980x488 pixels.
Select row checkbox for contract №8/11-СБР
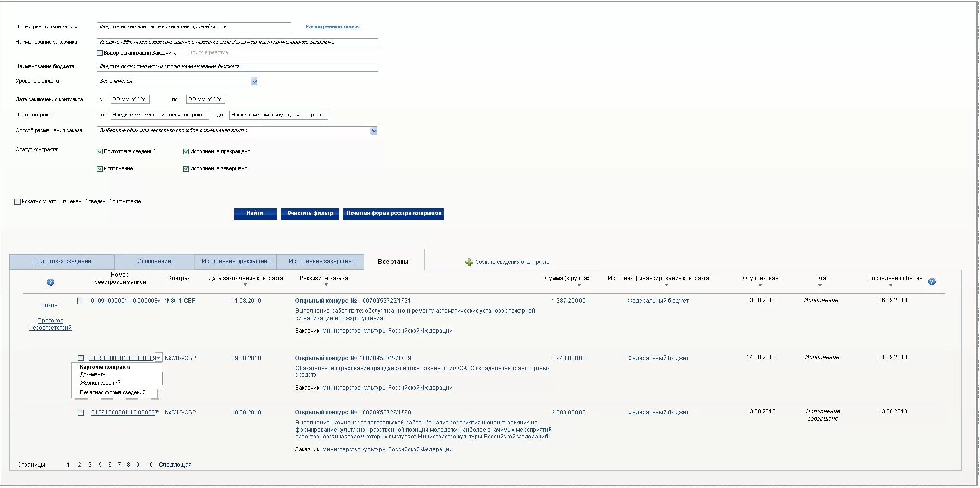click(80, 301)
